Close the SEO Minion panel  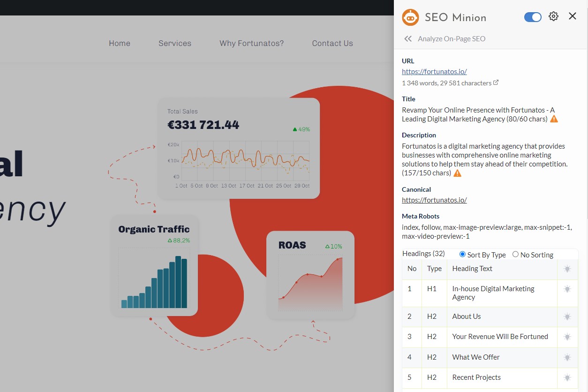click(573, 16)
